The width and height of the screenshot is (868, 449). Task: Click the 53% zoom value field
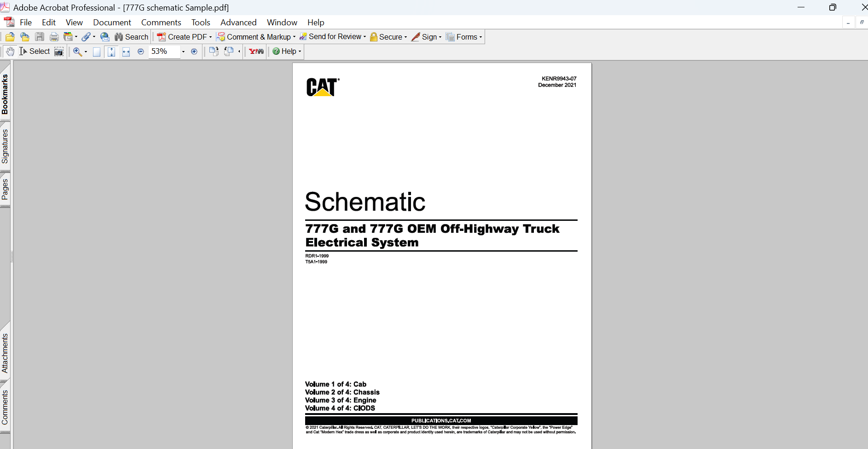point(164,52)
